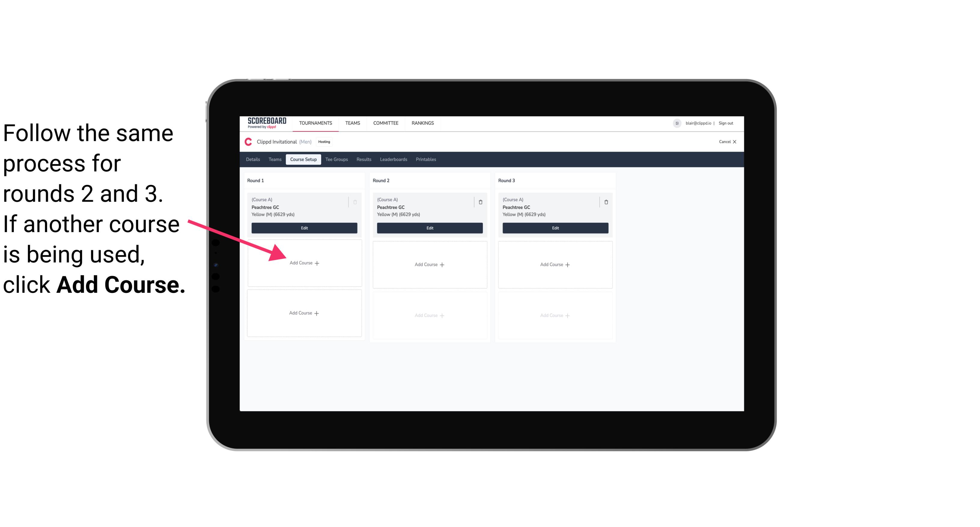The height and width of the screenshot is (527, 980).
Task: Click the second Add Course in Round 1
Action: 303,312
